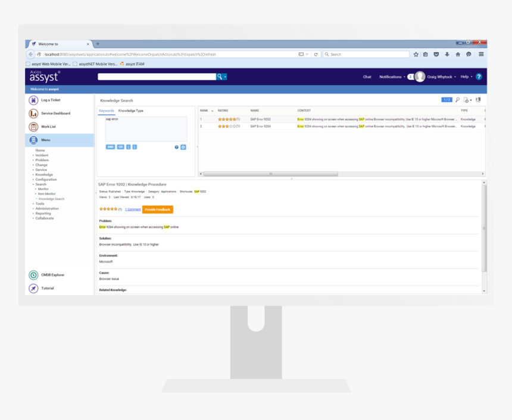Click the Pocket icon in browser toolbar
Image resolution: width=512 pixels, height=420 pixels.
[x=436, y=55]
